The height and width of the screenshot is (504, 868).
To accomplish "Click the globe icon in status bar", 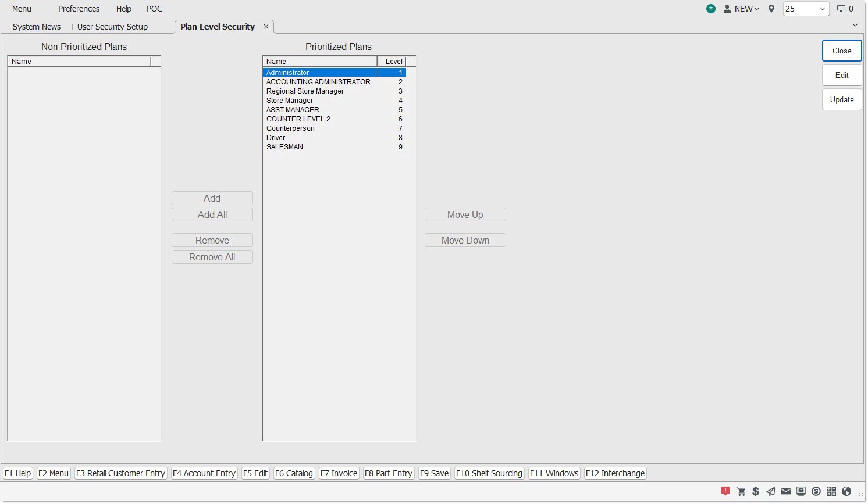I will (846, 491).
